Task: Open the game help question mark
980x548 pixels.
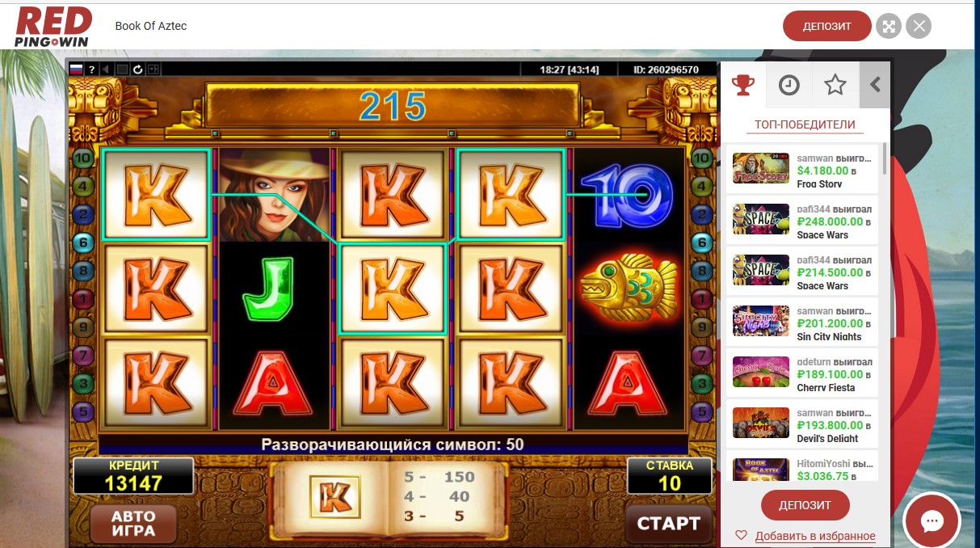Action: coord(92,70)
